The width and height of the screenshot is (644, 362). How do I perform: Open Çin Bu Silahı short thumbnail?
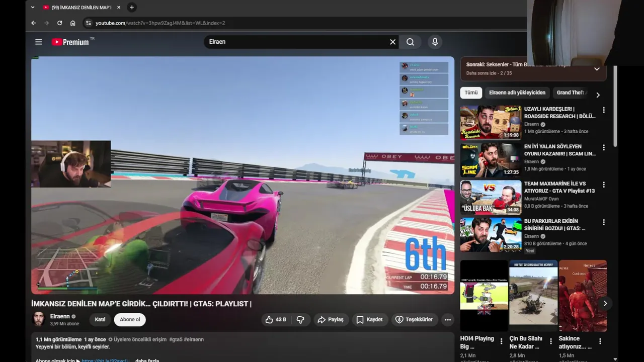pos(533,296)
